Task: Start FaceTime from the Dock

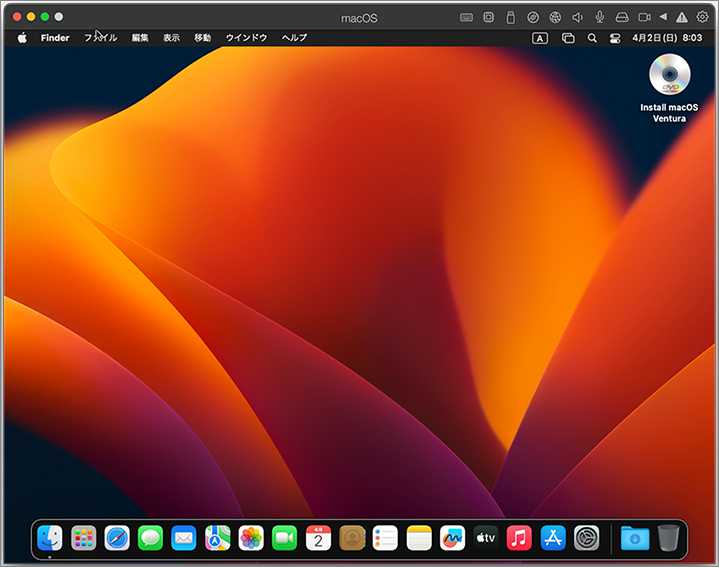Action: [x=285, y=538]
